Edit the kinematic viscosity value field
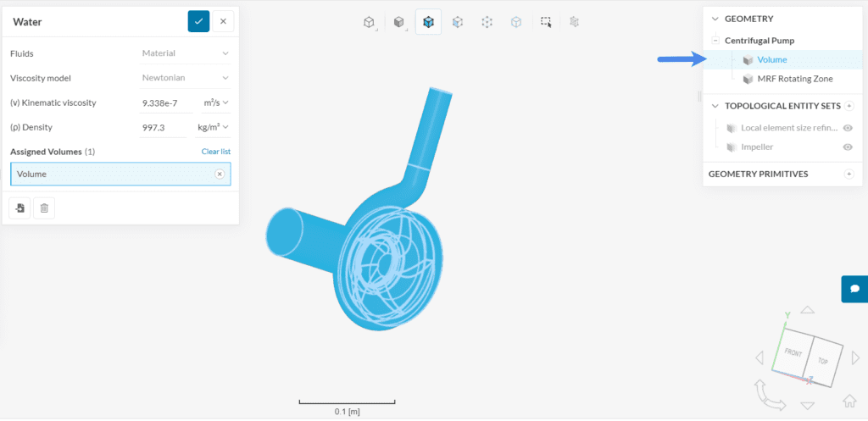 coord(167,102)
